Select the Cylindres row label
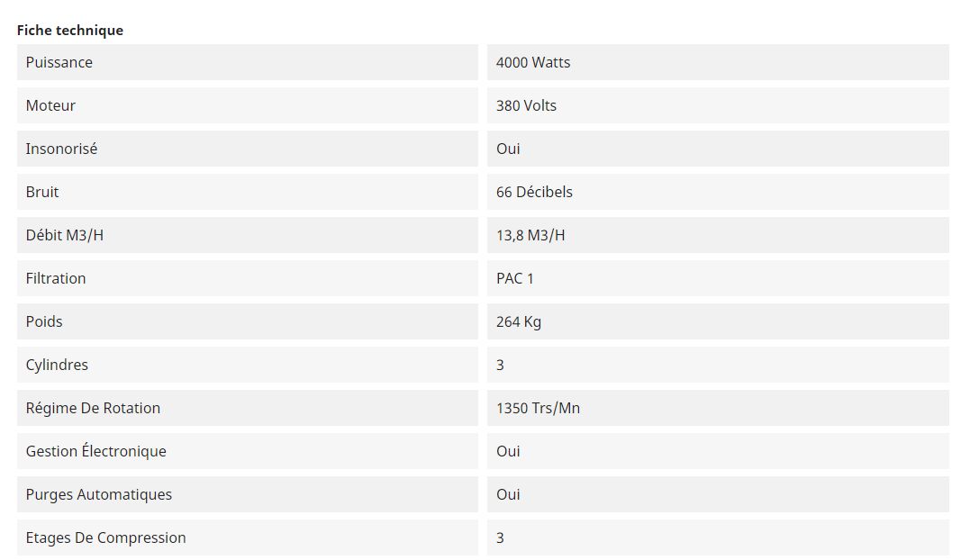This screenshot has height=560, width=979. tap(57, 365)
